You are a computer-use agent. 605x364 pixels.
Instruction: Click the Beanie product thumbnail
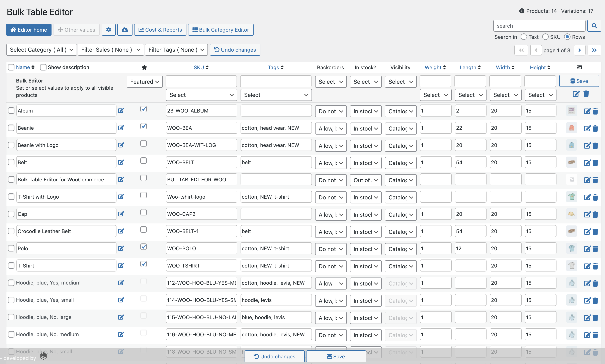coord(572,128)
